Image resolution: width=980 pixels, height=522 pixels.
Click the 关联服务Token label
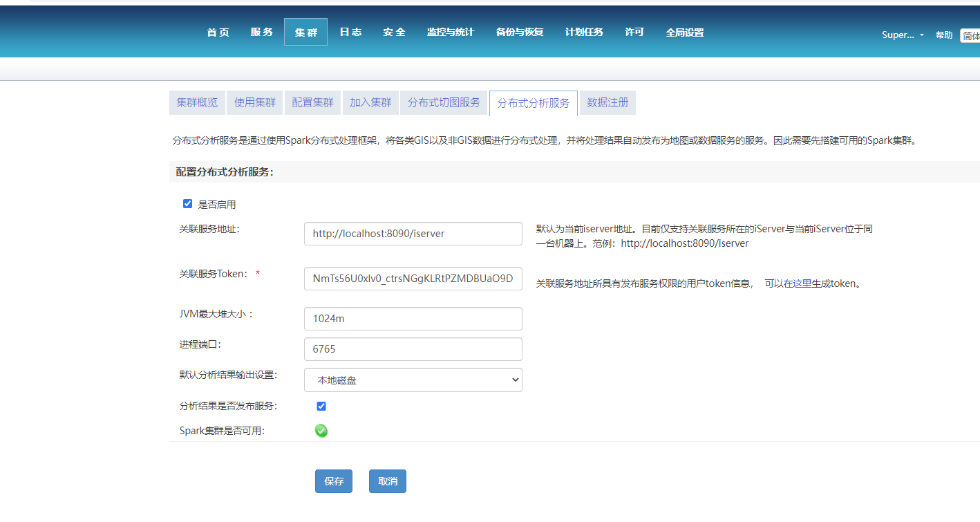[x=213, y=274]
